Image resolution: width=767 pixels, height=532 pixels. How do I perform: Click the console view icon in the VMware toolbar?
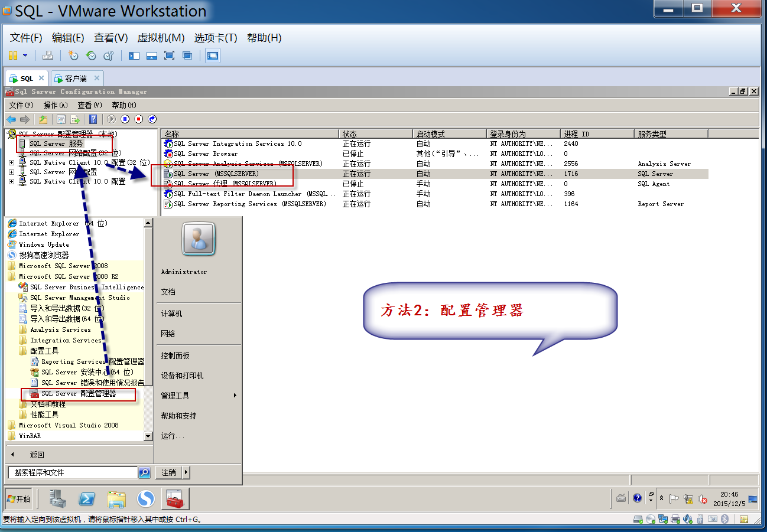[x=213, y=56]
